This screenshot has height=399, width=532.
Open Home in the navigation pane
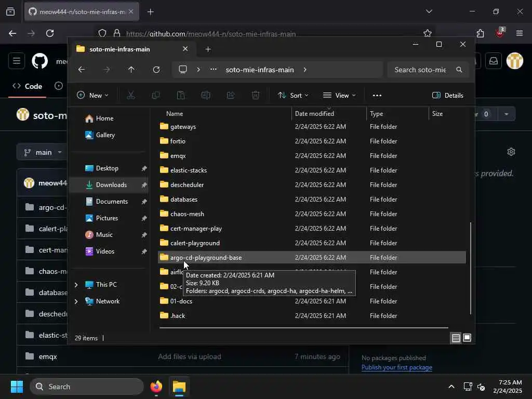[104, 118]
